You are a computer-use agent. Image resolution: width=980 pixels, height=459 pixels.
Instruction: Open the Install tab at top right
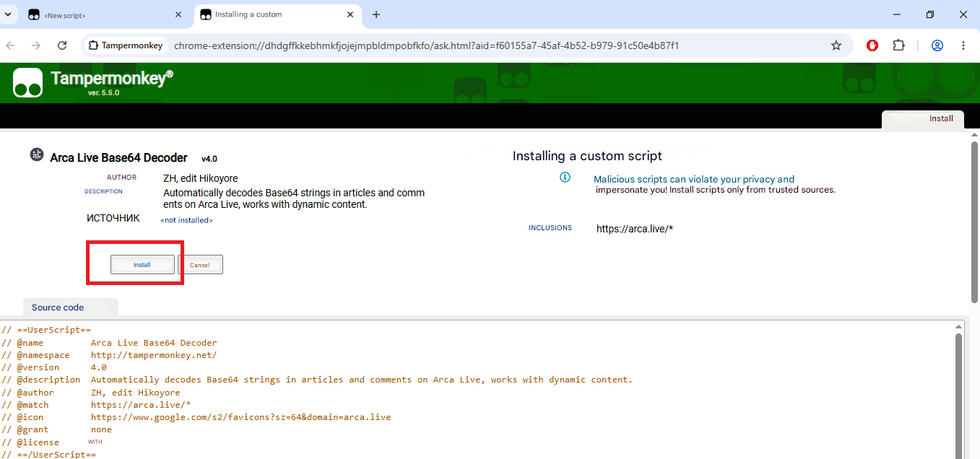pos(923,119)
